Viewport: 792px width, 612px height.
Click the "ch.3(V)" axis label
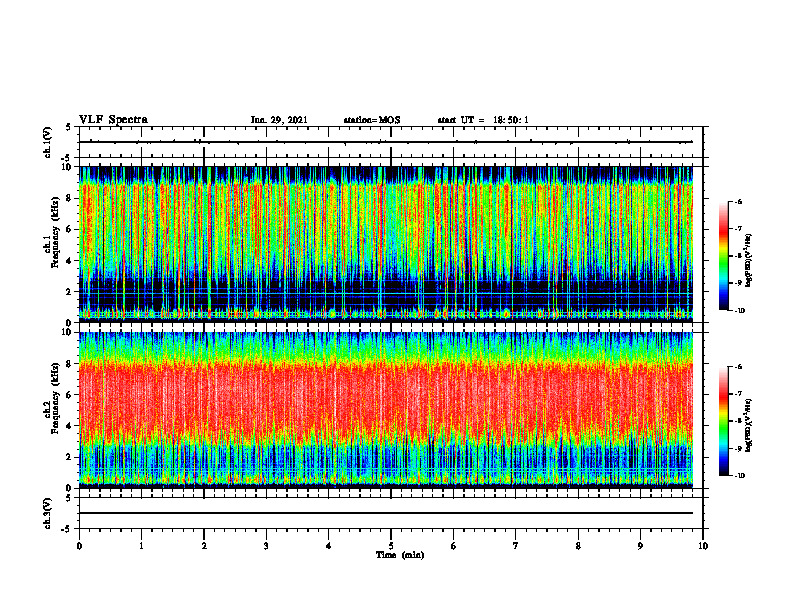click(47, 513)
